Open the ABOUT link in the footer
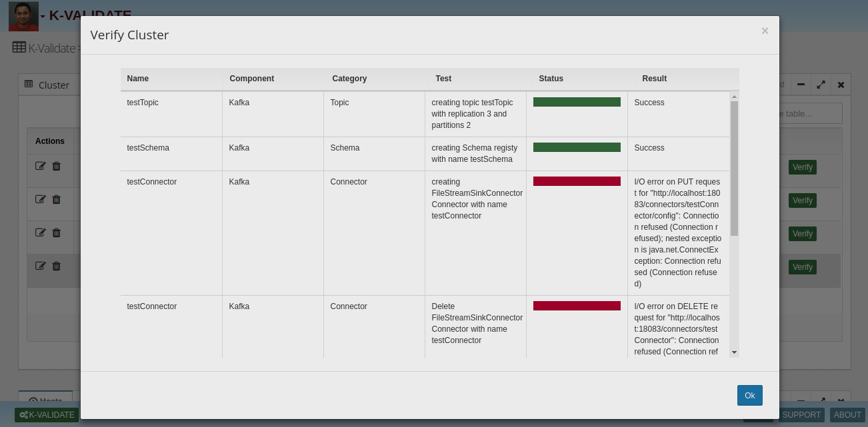 (847, 414)
